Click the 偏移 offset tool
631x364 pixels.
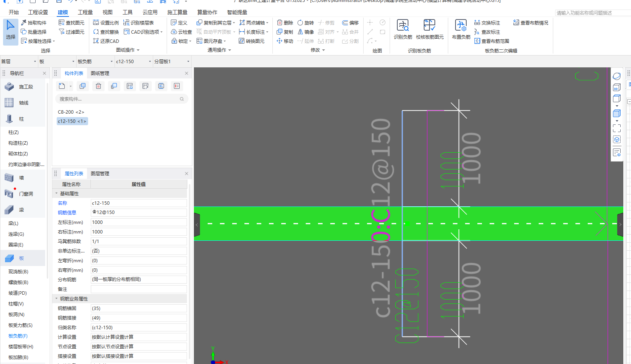click(351, 23)
